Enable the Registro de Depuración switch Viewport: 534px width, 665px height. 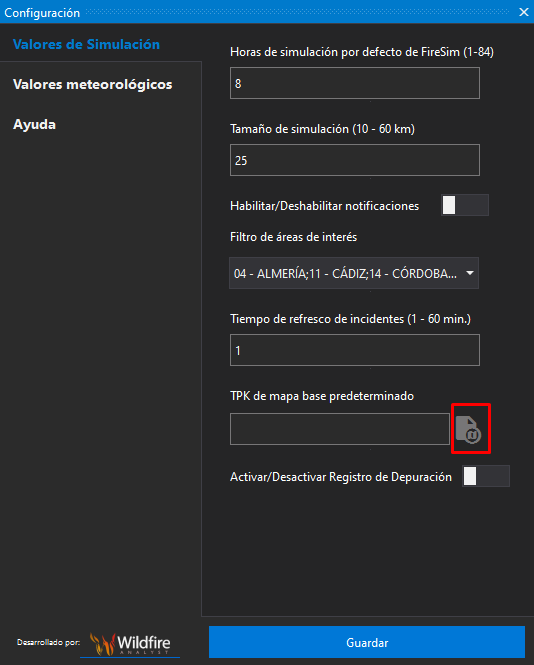(486, 476)
